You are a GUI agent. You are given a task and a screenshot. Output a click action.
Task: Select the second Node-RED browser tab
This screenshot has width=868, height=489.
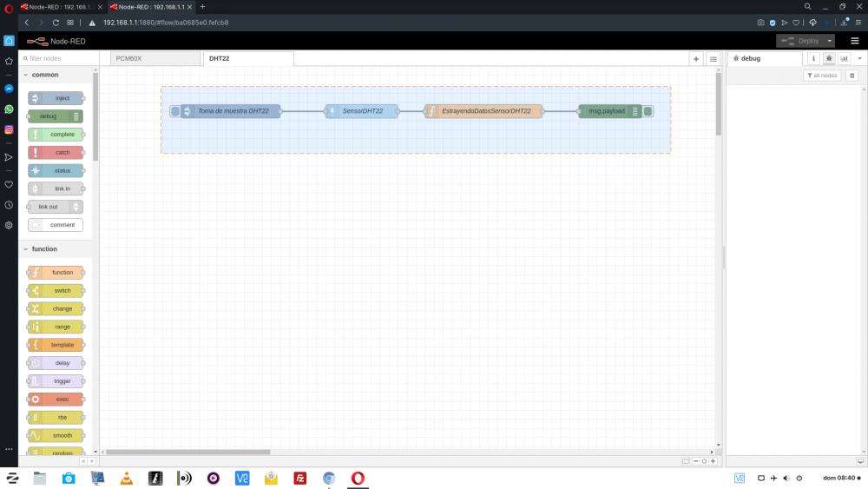[x=150, y=7]
